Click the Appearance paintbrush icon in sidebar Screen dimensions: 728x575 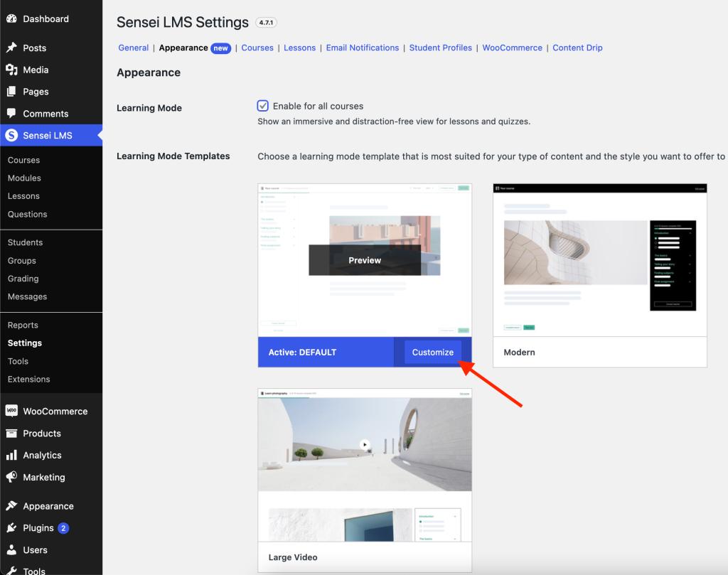(11, 506)
